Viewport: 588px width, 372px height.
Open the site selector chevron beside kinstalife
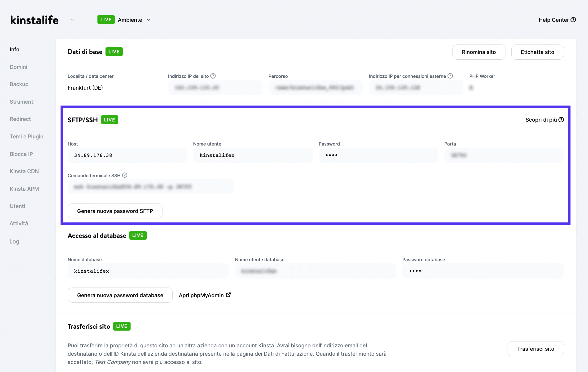point(72,20)
